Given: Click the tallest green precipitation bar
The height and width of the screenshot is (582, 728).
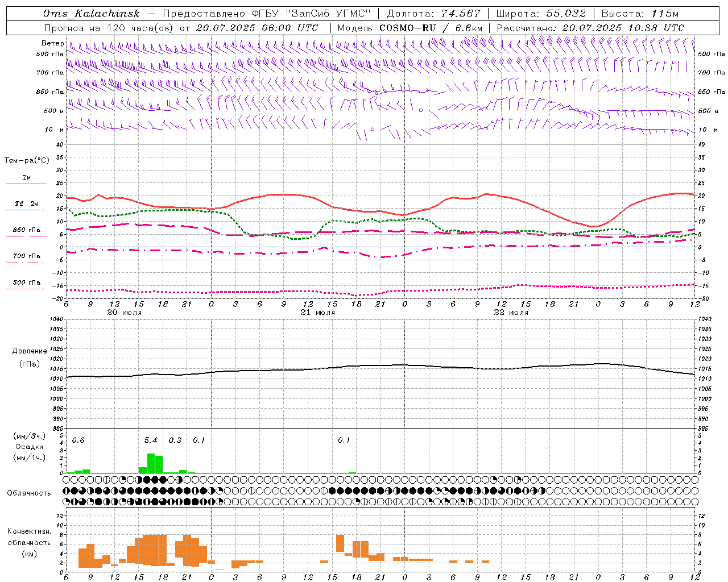Looking at the screenshot, I should click(x=151, y=463).
